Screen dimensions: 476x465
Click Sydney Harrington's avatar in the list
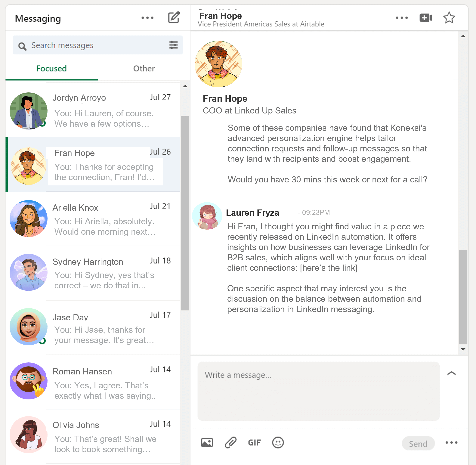click(28, 272)
